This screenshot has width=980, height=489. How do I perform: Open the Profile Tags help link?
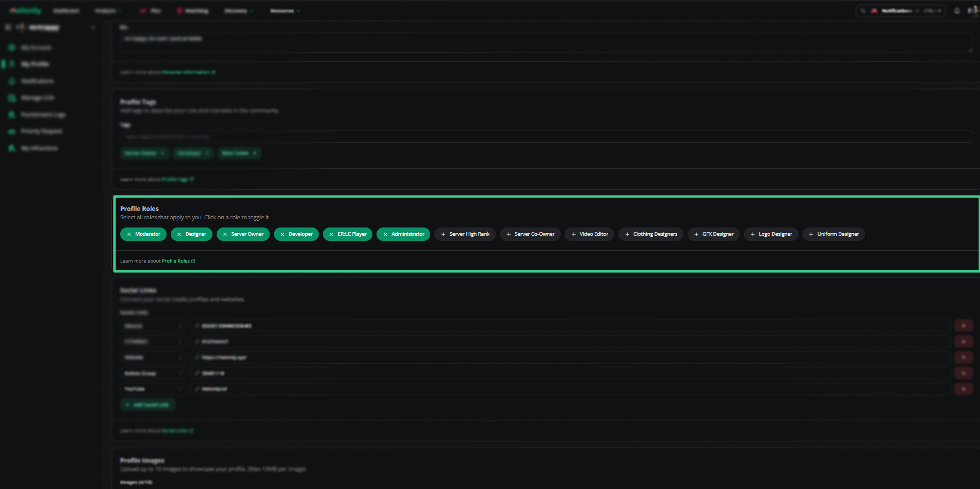178,180
